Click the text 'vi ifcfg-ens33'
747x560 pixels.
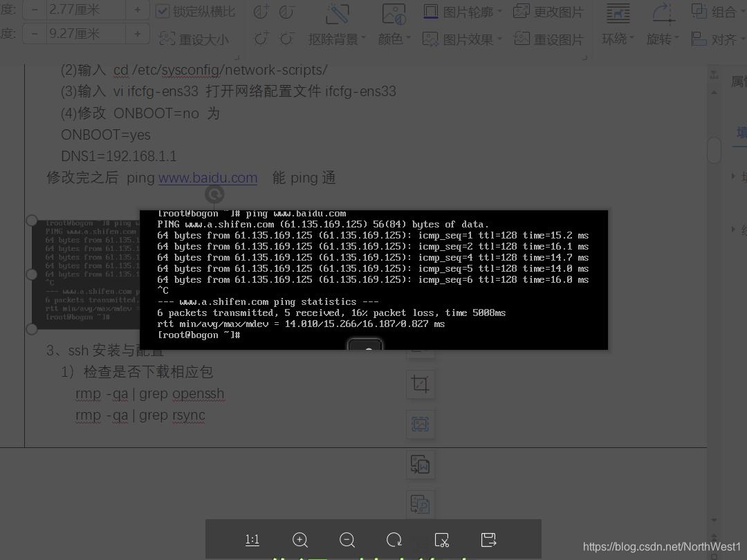click(156, 91)
